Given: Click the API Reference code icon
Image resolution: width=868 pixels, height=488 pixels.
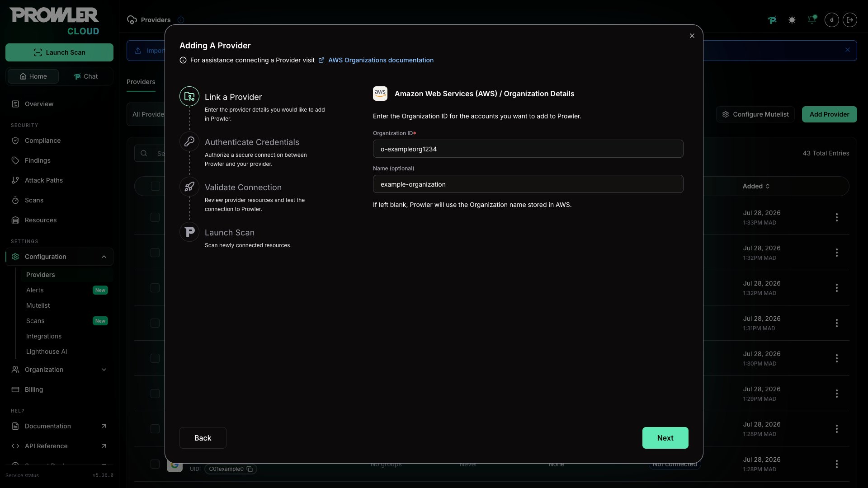Looking at the screenshot, I should 15,446.
